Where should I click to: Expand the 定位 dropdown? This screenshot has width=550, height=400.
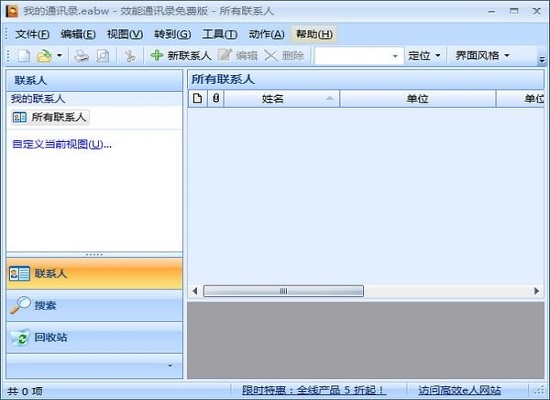point(424,55)
